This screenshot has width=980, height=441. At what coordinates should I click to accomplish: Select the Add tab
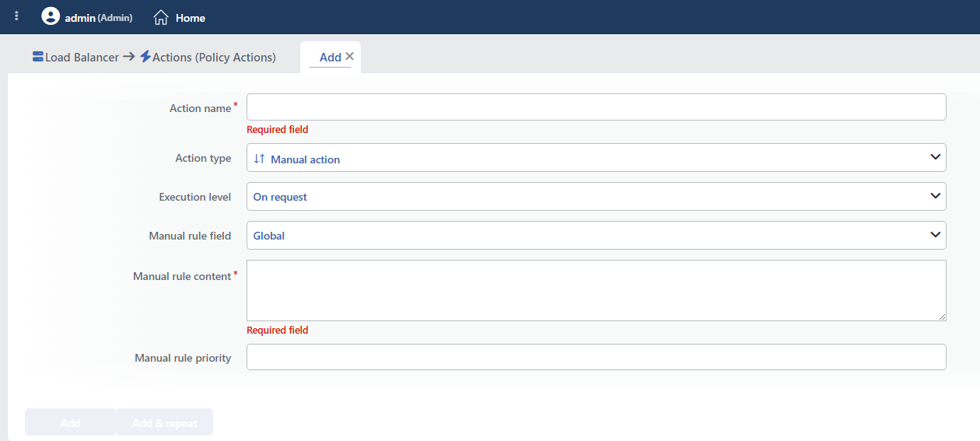pos(331,57)
